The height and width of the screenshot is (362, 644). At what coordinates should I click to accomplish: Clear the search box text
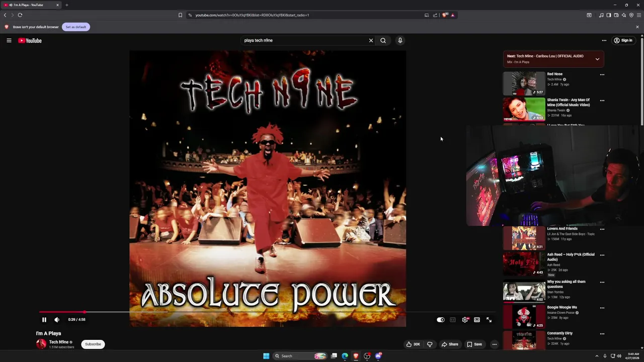[x=371, y=40]
